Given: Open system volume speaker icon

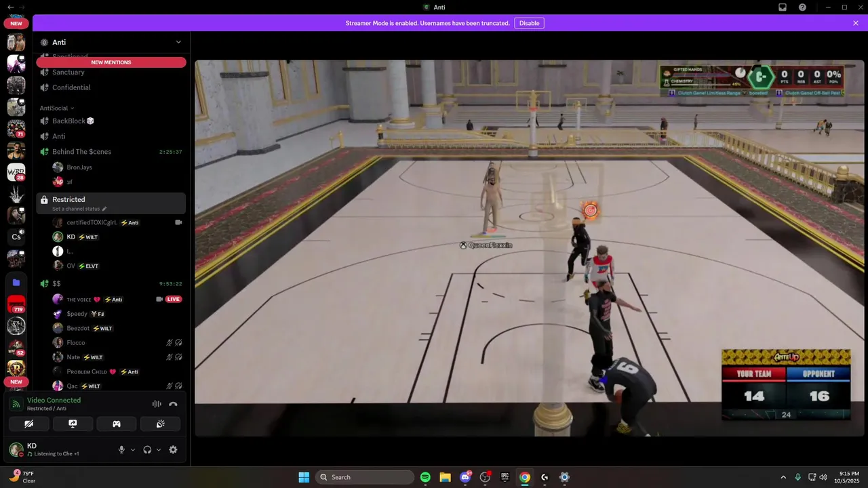Looking at the screenshot, I should point(823,477).
